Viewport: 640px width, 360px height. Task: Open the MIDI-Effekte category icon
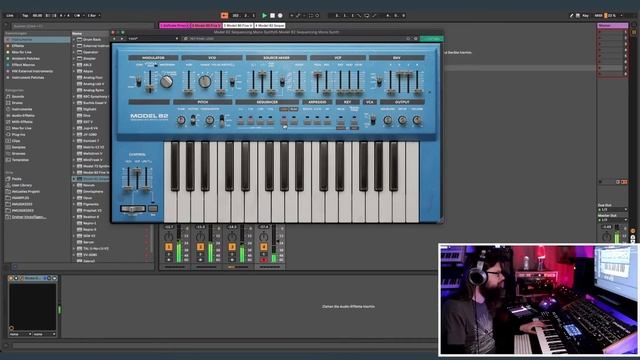(x=8, y=122)
